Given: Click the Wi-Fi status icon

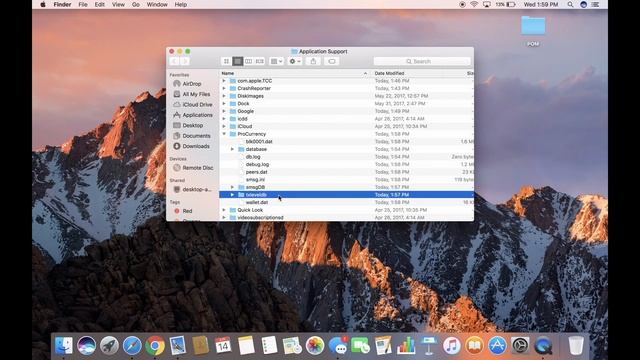Looking at the screenshot, I should click(x=474, y=4).
